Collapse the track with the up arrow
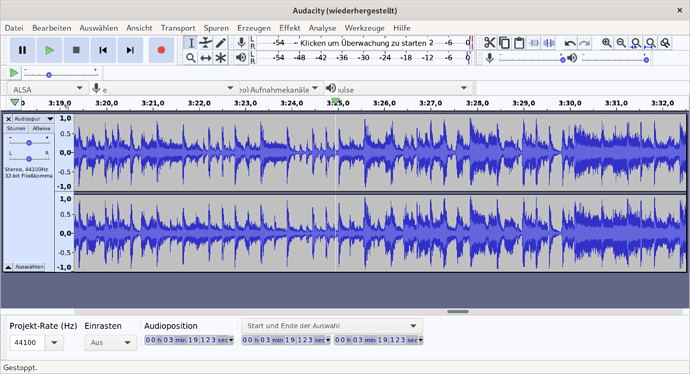This screenshot has width=690, height=374. (x=8, y=267)
